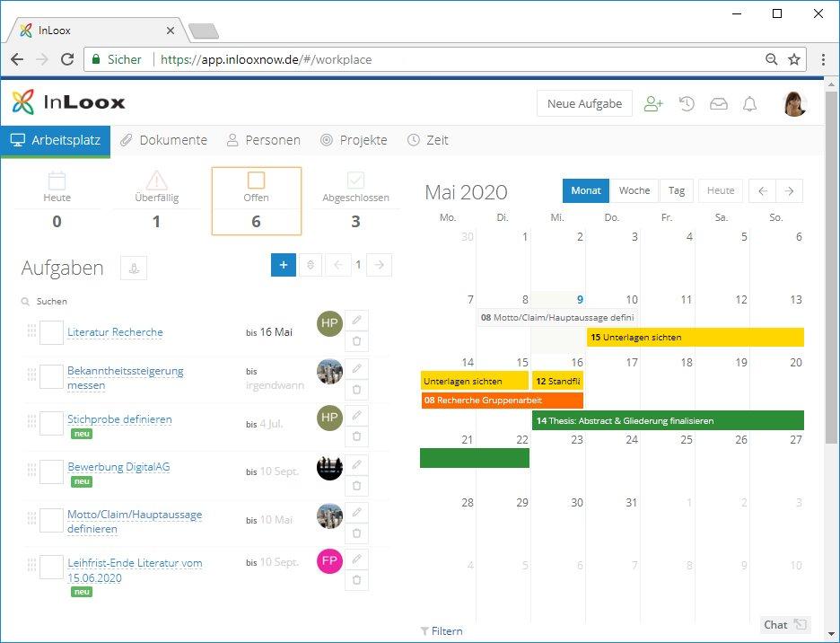Switch calendar to Monat view
Viewport: 840px width, 643px height.
(585, 191)
